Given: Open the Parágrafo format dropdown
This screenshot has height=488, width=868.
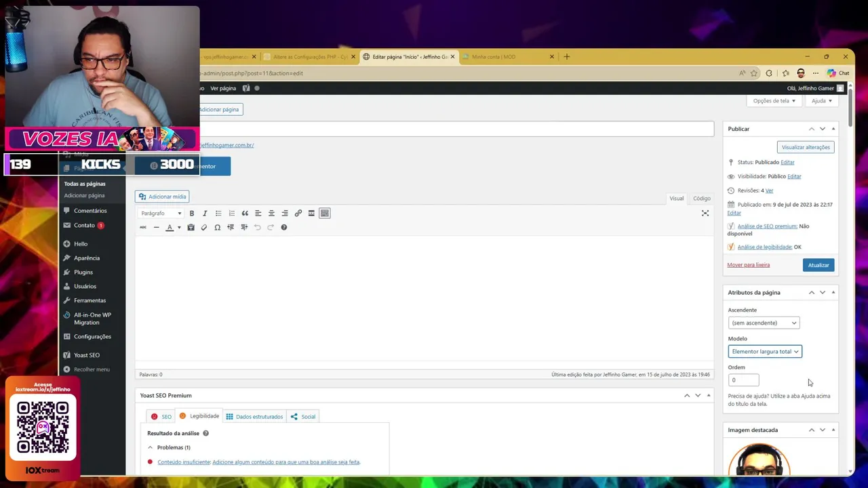Looking at the screenshot, I should coord(161,213).
